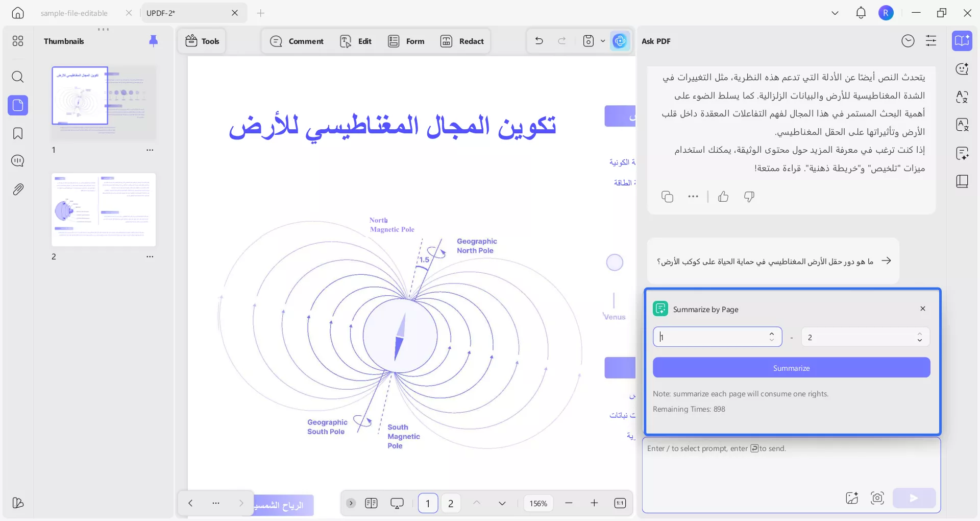Undo the last action

pos(539,41)
